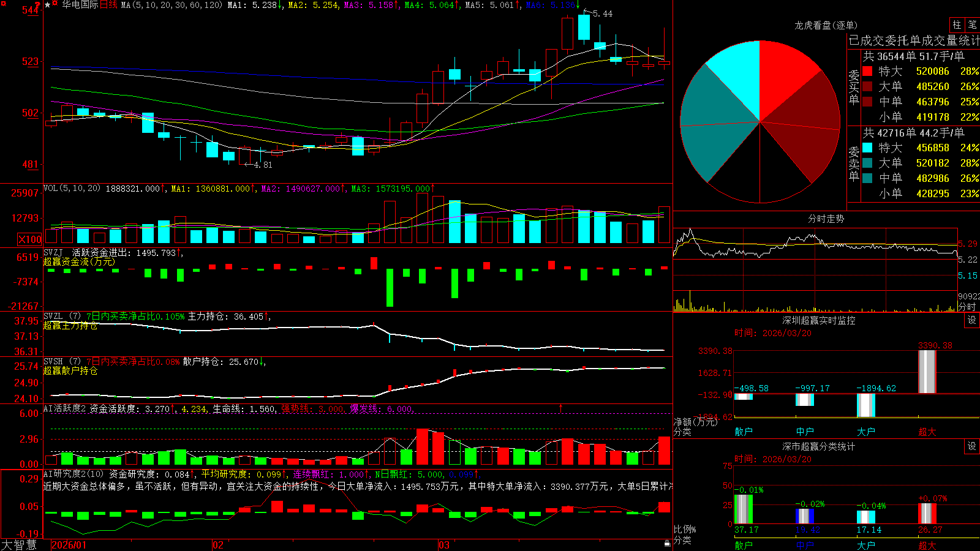Click the 委卖单 vertical label
The height and width of the screenshot is (551, 980).
pyautogui.click(x=854, y=163)
